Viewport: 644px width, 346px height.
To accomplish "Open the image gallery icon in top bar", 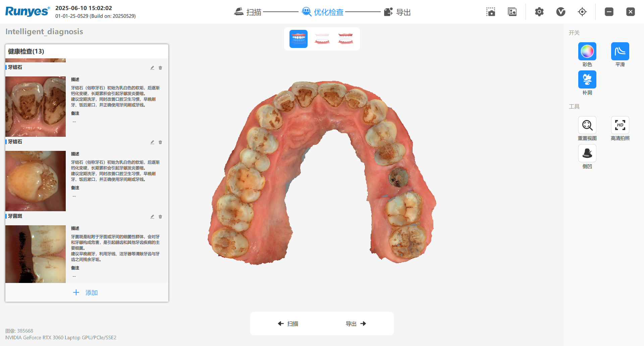I will tap(512, 12).
